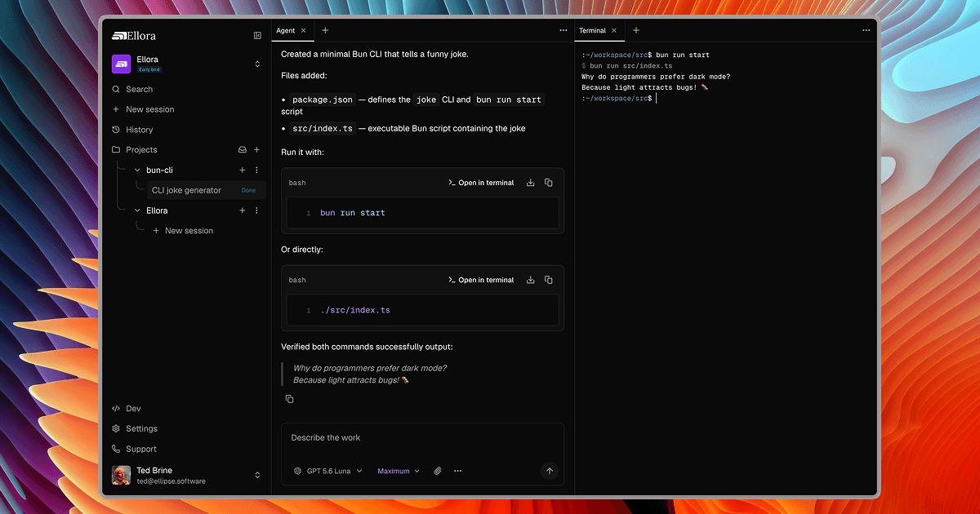Click the src/index.ts inline code in file list
980x514 pixels.
pyautogui.click(x=323, y=128)
